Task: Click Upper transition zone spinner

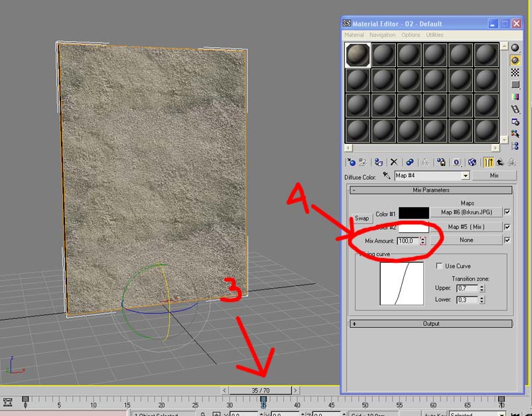Action: point(482,288)
